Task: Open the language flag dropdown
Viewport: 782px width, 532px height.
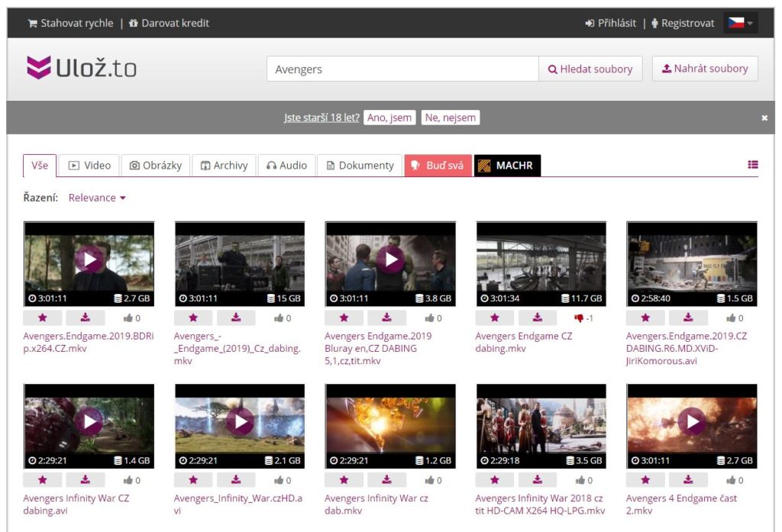Action: pyautogui.click(x=741, y=23)
